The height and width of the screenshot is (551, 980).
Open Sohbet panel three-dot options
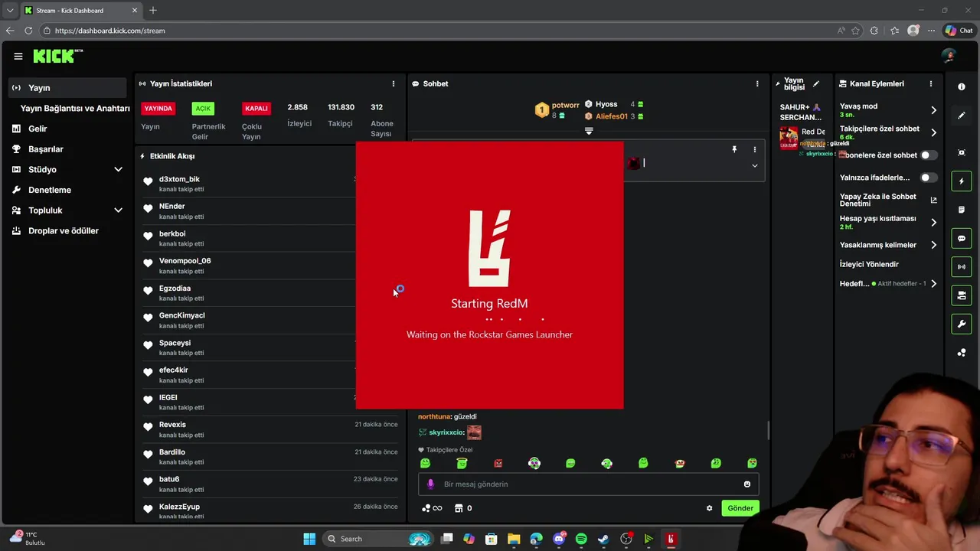pos(757,83)
